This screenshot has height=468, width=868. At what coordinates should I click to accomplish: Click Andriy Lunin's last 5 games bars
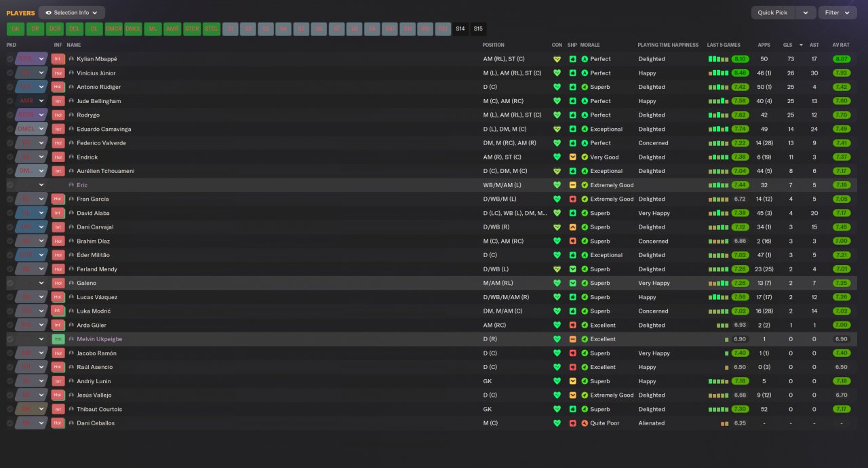(719, 381)
